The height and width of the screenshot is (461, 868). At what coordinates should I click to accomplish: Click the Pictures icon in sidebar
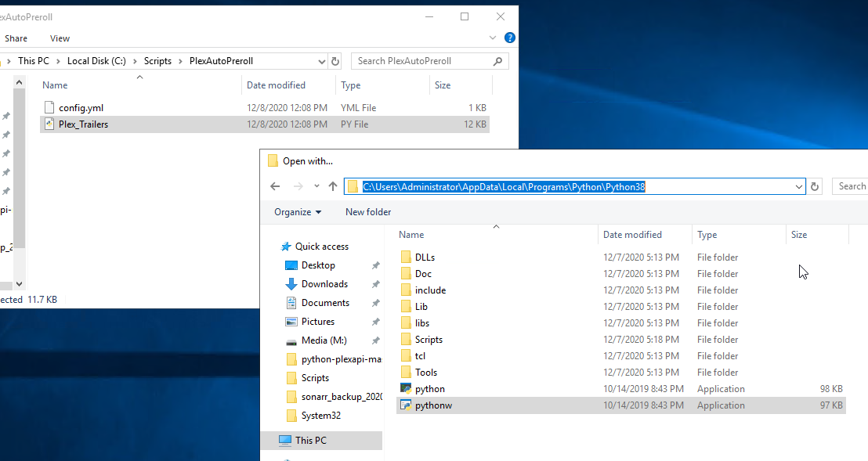pos(291,322)
